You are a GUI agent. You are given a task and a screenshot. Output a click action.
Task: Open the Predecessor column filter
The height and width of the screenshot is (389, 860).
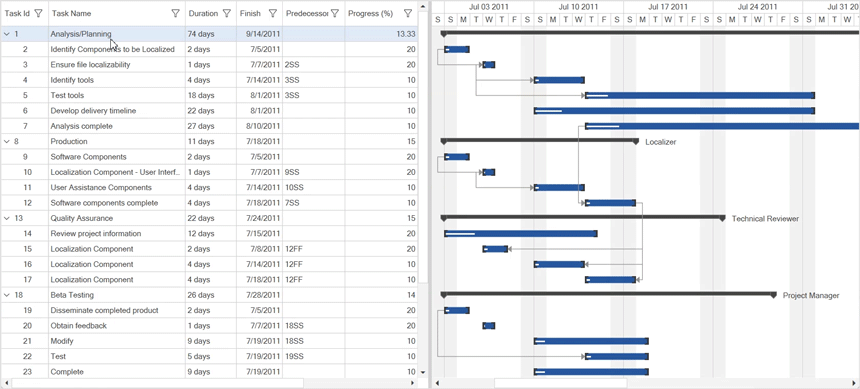click(x=335, y=13)
